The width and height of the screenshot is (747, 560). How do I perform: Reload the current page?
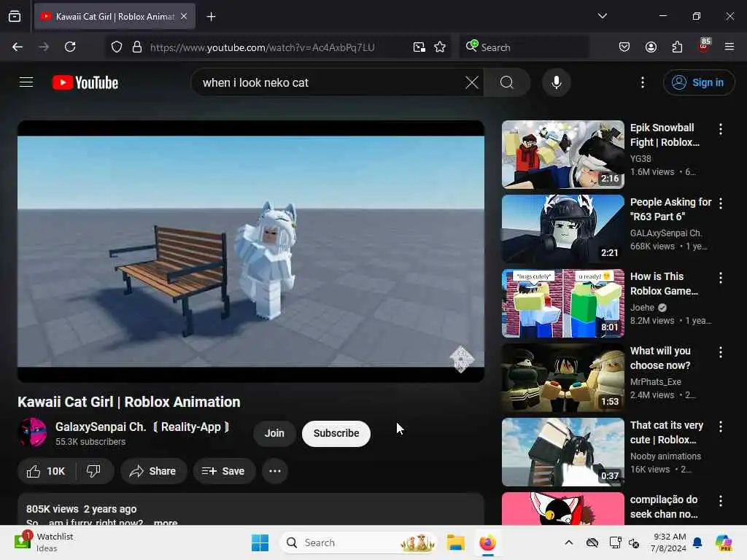[x=70, y=47]
